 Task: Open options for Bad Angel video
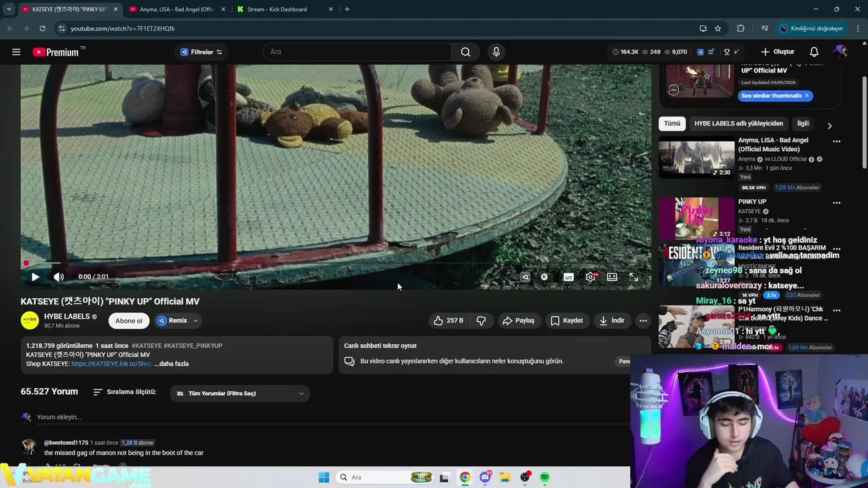[836, 142]
